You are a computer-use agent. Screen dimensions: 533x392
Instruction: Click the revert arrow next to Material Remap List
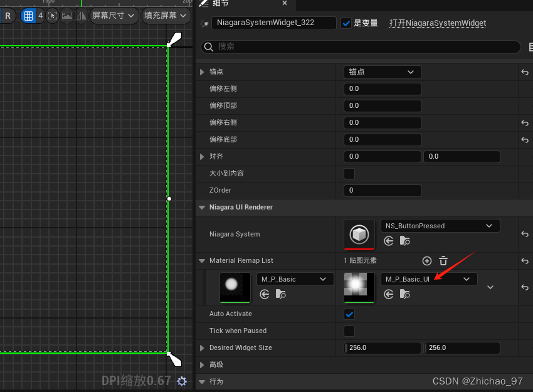coord(524,260)
